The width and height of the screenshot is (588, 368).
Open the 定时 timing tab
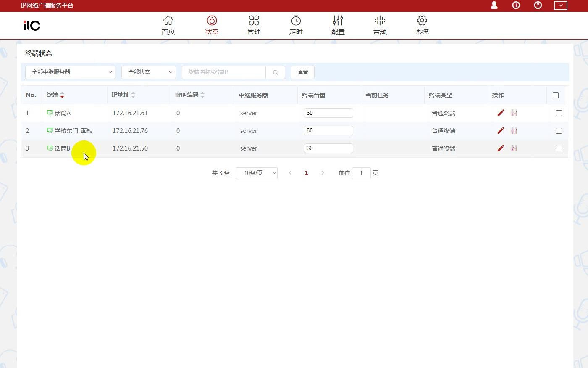[296, 25]
